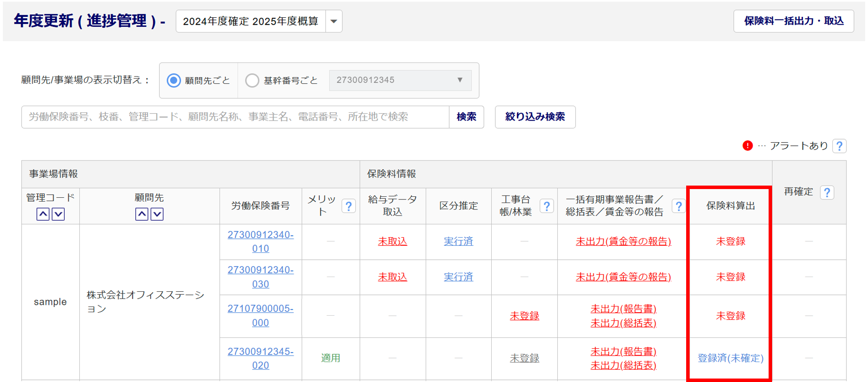
Task: Click 未登録 link for 27107900005-000 工事台帳
Action: [x=524, y=316]
